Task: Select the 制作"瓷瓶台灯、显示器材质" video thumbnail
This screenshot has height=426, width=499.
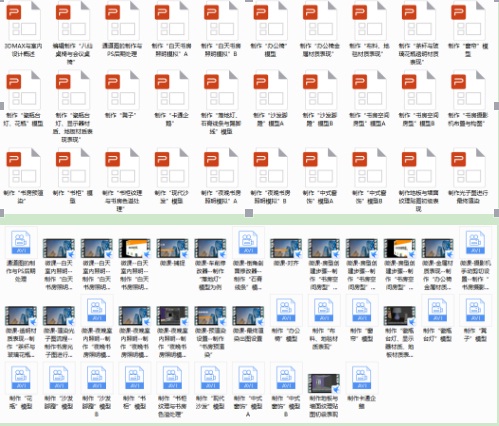Action: point(400,316)
